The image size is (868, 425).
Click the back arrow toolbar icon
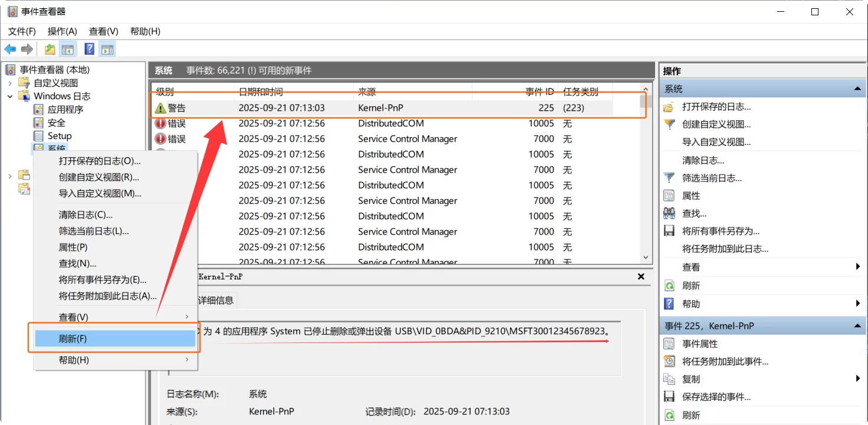click(10, 49)
